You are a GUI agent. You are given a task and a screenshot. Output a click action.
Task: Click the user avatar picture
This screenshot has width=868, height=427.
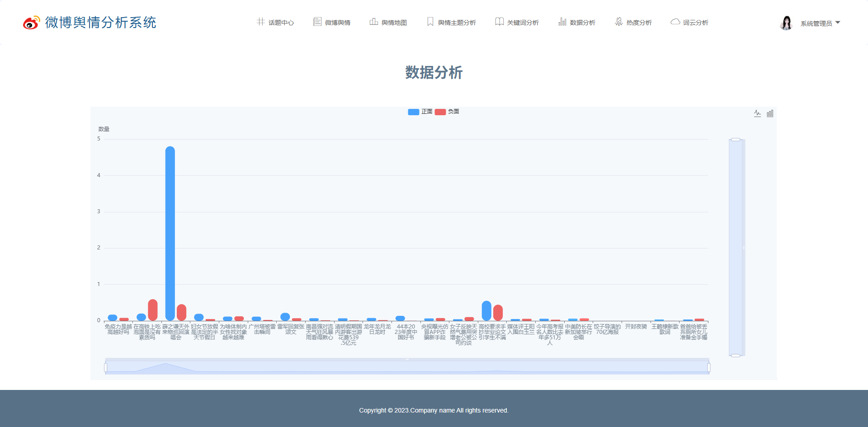point(787,23)
